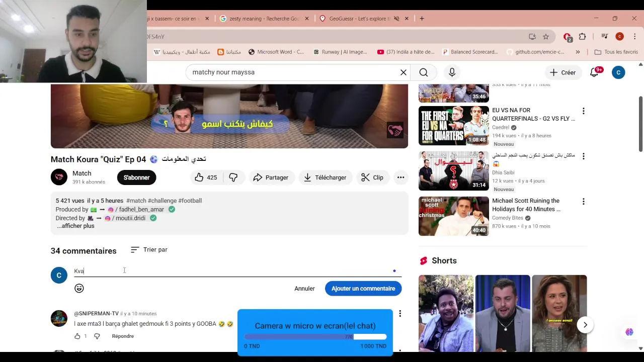
Task: Click the comment text field
Action: pyautogui.click(x=237, y=271)
